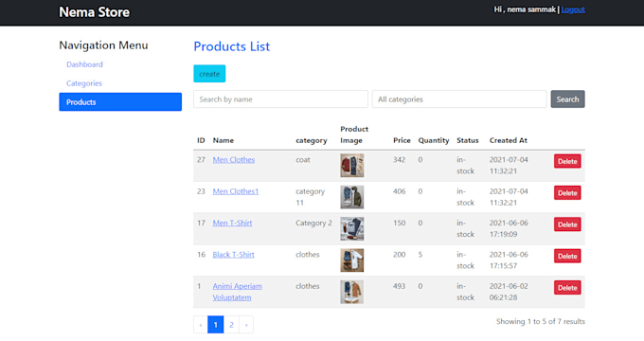The width and height of the screenshot is (644, 341).
Task: Open the All categories dropdown
Action: point(459,99)
